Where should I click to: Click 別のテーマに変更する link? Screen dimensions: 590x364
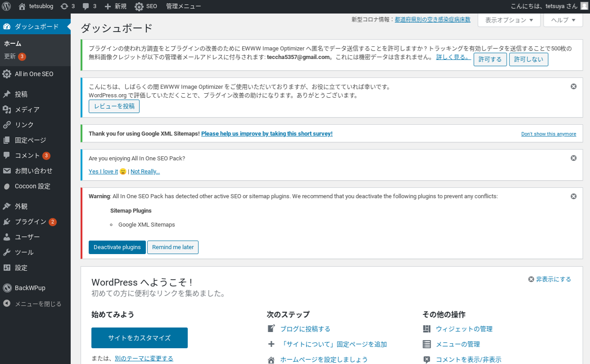pyautogui.click(x=144, y=359)
